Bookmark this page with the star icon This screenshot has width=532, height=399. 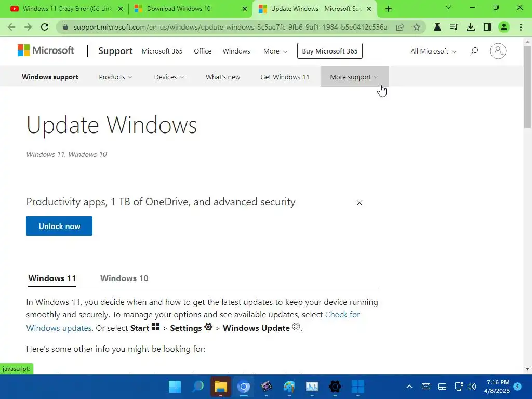coord(417,27)
